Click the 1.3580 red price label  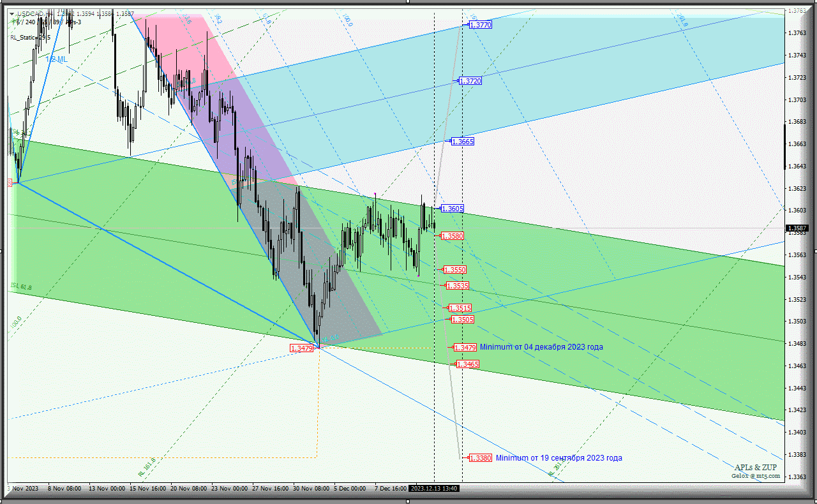click(453, 236)
